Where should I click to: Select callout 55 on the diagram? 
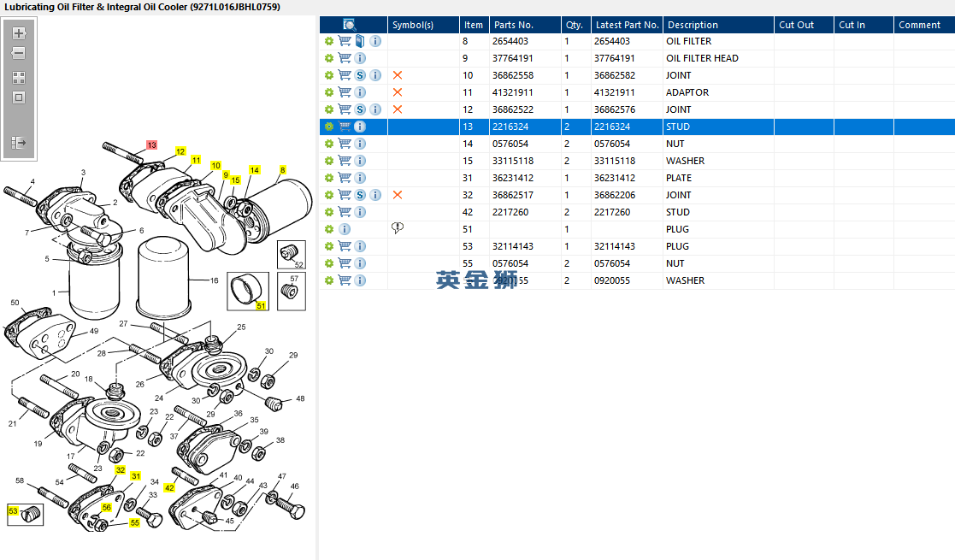click(134, 523)
